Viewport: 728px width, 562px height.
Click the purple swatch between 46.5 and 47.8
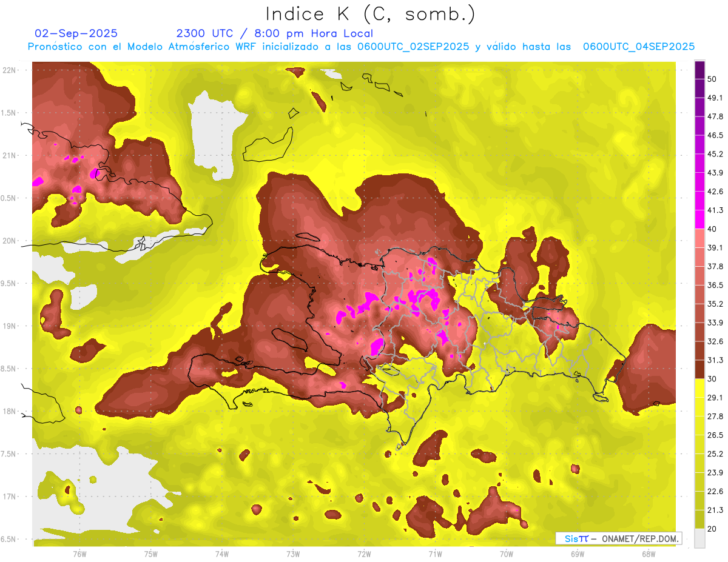(699, 125)
